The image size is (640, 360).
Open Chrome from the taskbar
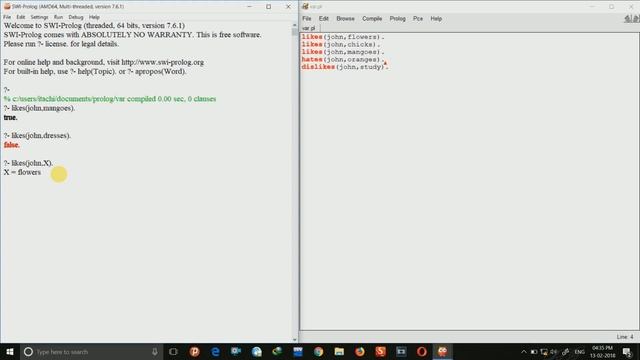(318, 351)
